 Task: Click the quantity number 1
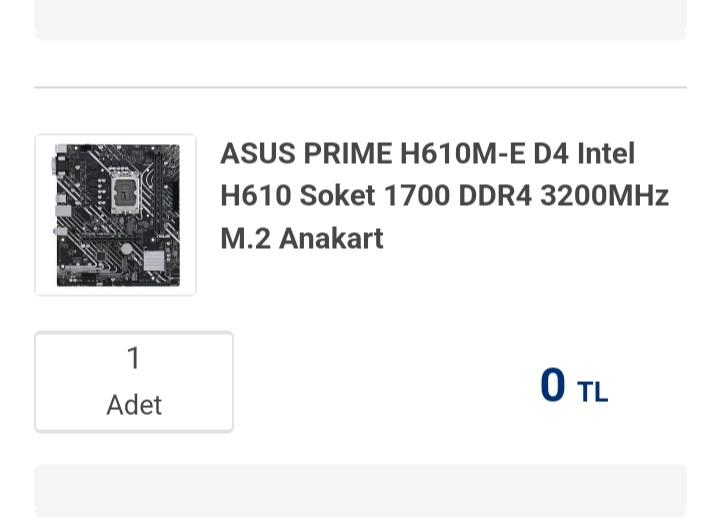coord(134,358)
